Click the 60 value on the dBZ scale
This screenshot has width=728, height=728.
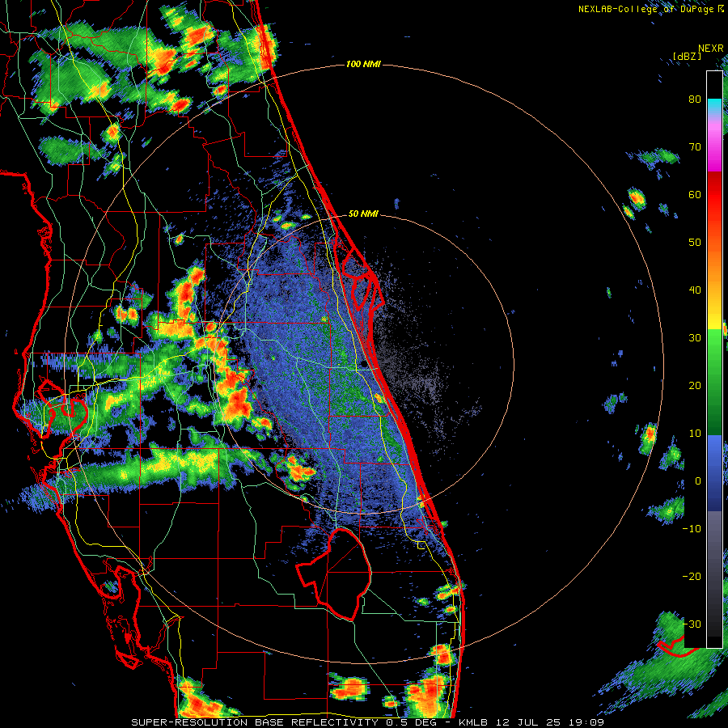click(695, 194)
